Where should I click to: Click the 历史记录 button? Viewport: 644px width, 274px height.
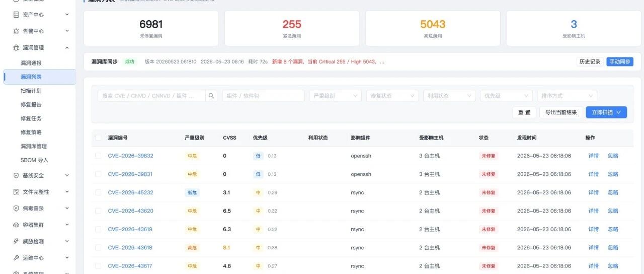pyautogui.click(x=590, y=61)
